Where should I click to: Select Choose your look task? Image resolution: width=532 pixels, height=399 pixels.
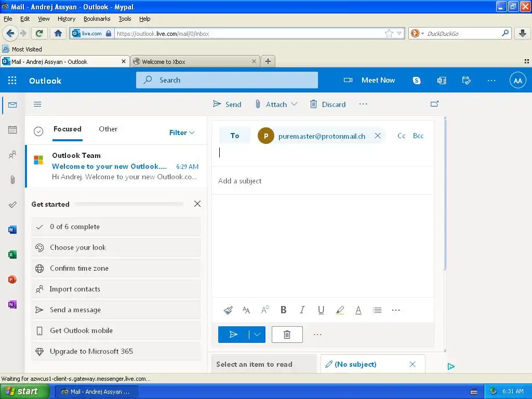[116, 247]
